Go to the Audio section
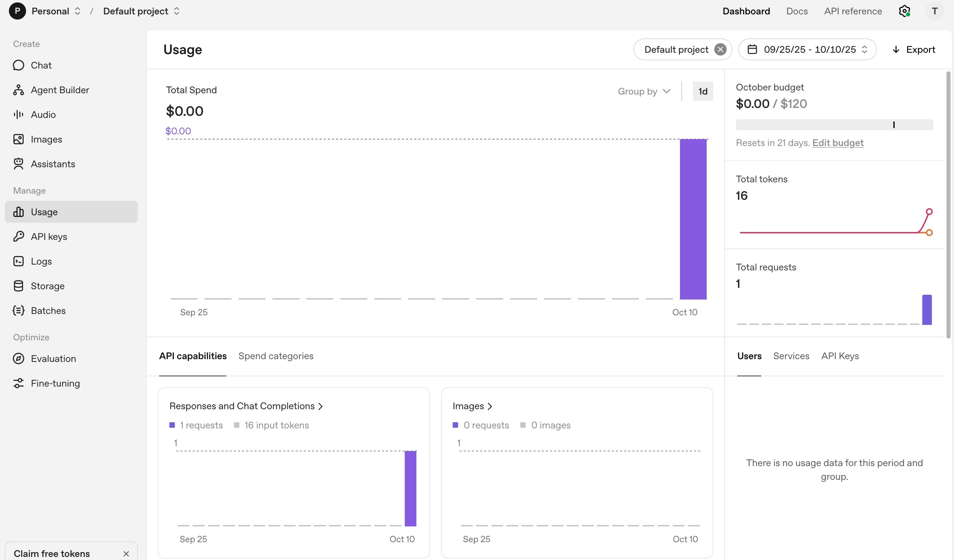 [x=43, y=115]
